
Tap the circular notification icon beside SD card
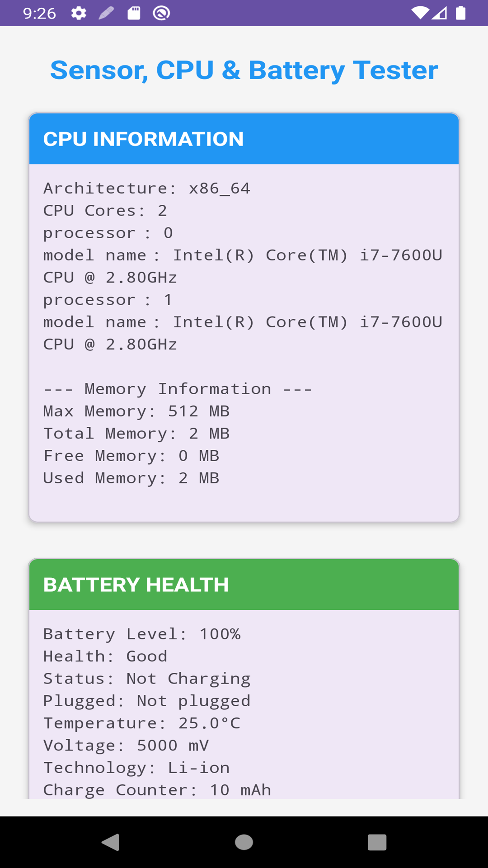click(x=161, y=13)
